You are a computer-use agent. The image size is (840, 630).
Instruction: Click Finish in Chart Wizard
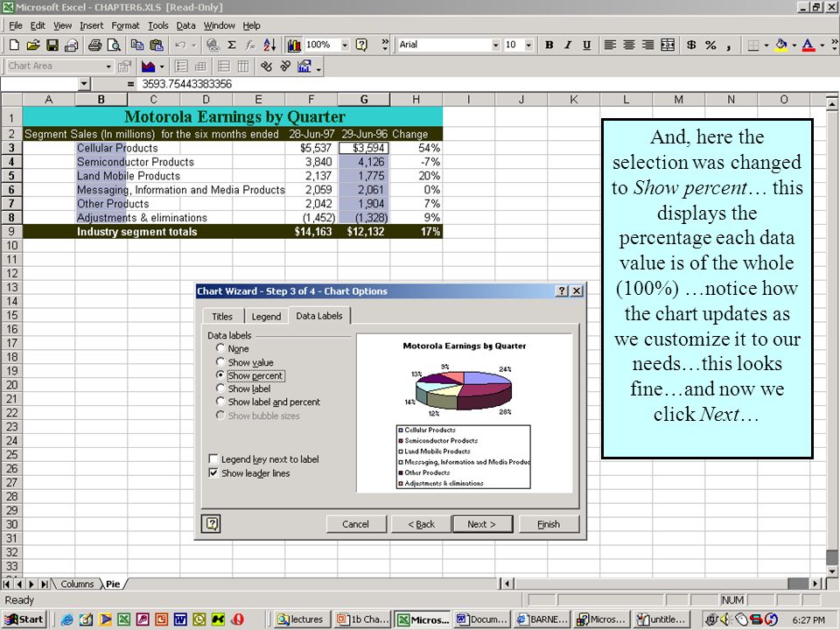(548, 524)
